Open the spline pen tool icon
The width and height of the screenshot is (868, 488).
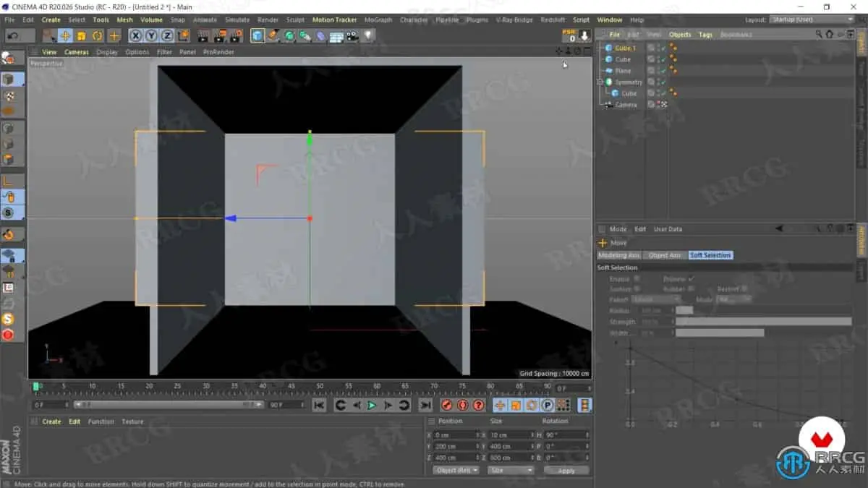(273, 35)
